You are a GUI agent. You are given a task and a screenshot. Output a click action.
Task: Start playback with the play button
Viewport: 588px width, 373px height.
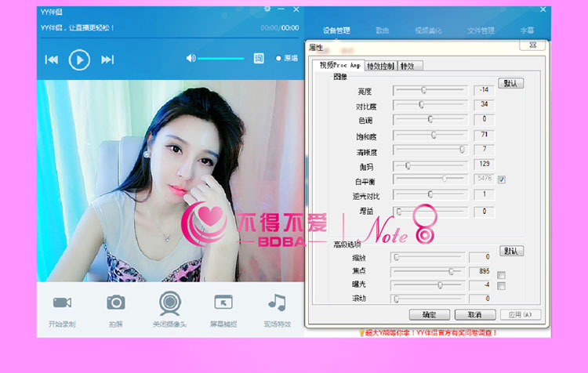79,60
